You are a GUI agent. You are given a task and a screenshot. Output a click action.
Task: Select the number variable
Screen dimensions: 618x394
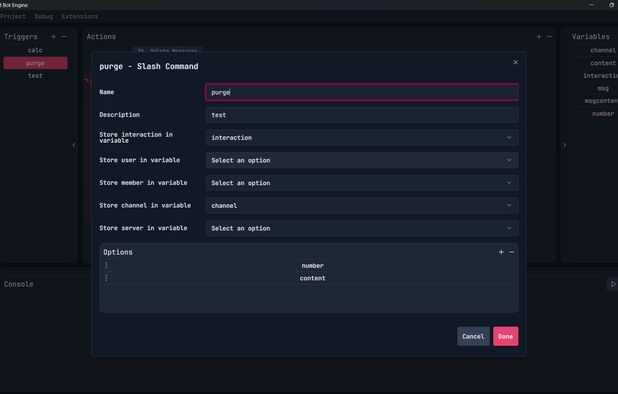603,113
